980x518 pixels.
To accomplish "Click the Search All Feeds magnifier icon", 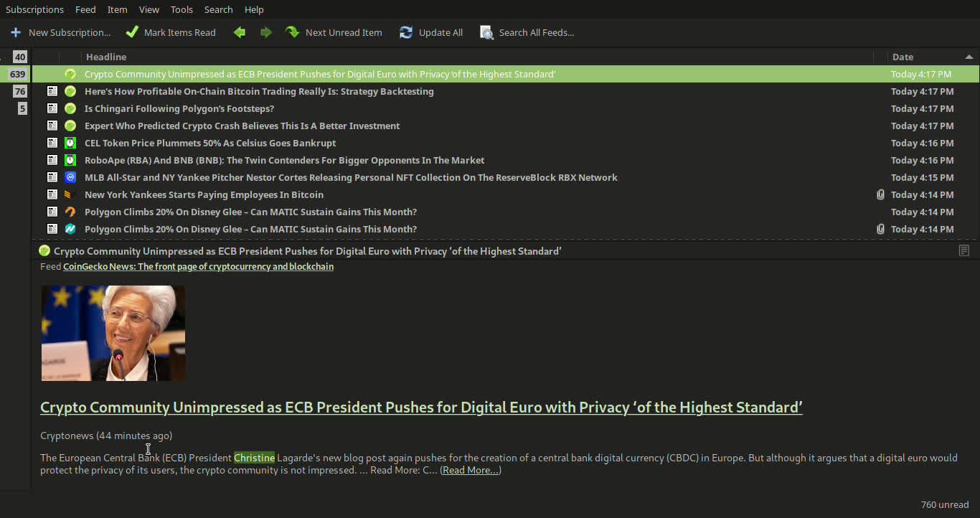I will [486, 33].
